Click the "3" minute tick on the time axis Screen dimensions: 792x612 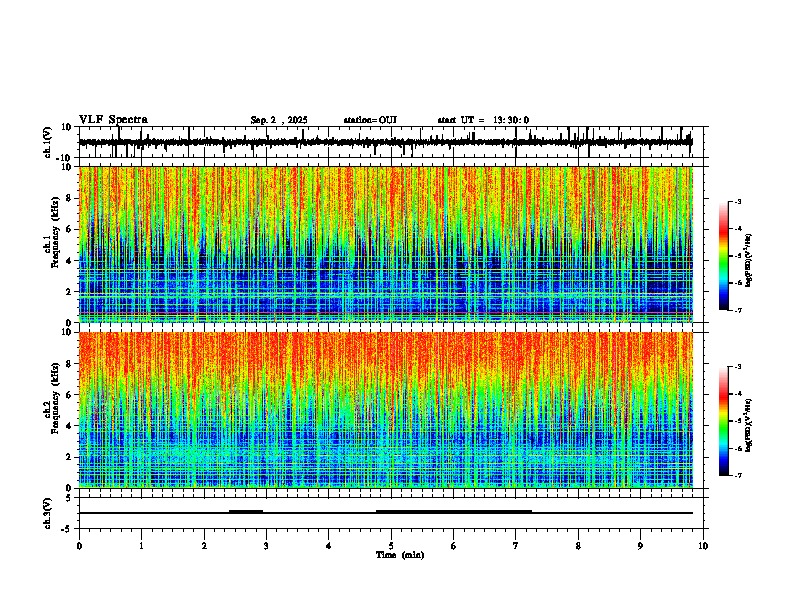click(x=266, y=546)
